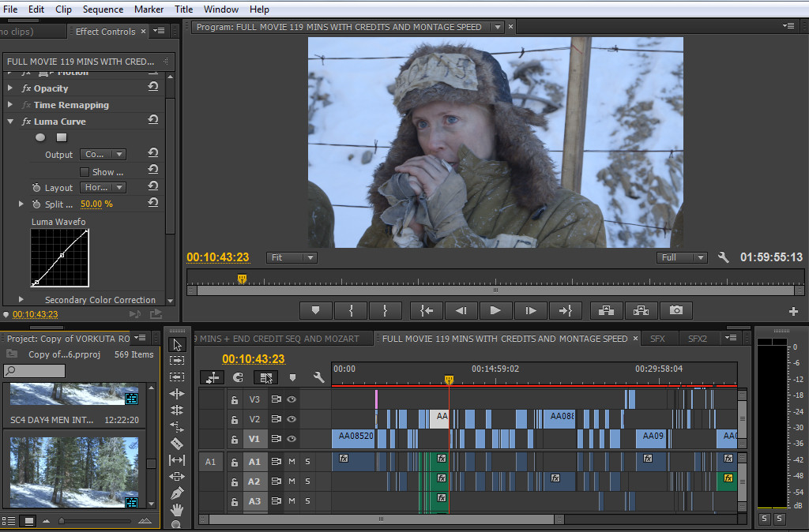Export frame with camera icon
Screen dimensions: 809x532
[676, 310]
